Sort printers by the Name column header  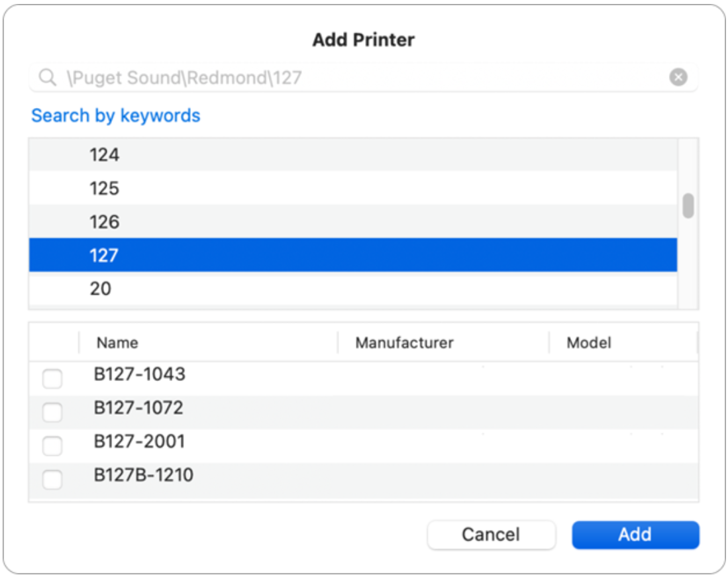pos(117,343)
